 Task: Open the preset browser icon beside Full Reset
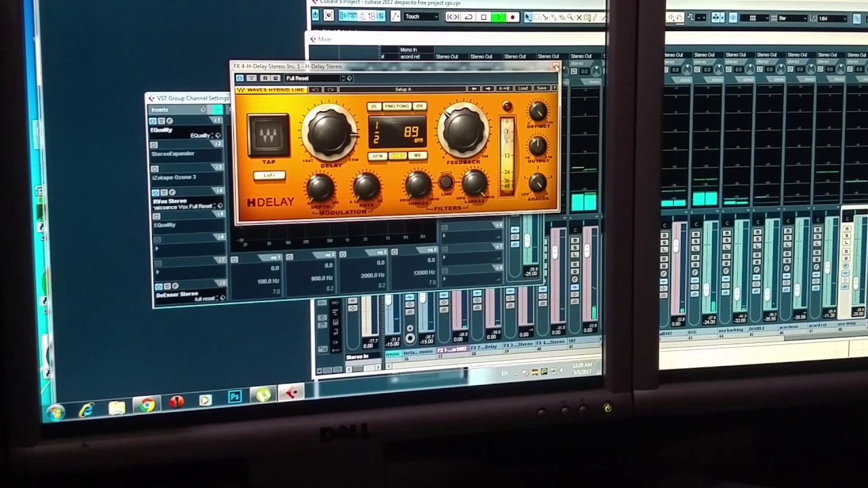tap(349, 78)
